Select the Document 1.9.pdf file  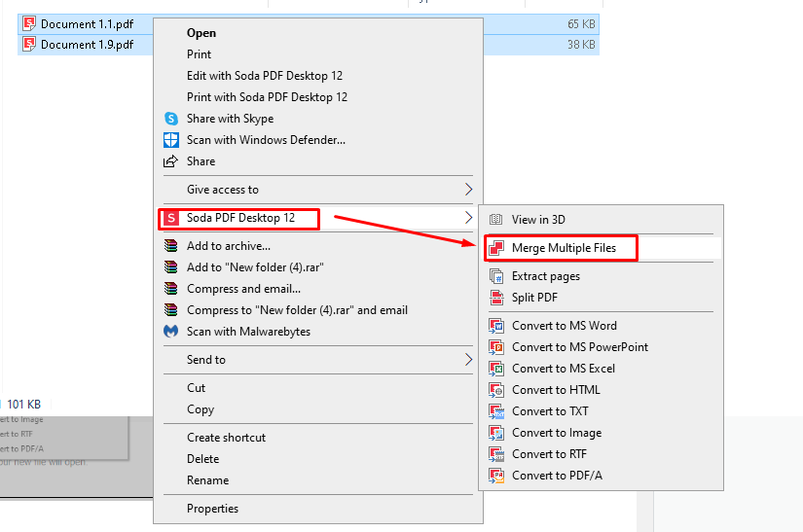tap(86, 45)
